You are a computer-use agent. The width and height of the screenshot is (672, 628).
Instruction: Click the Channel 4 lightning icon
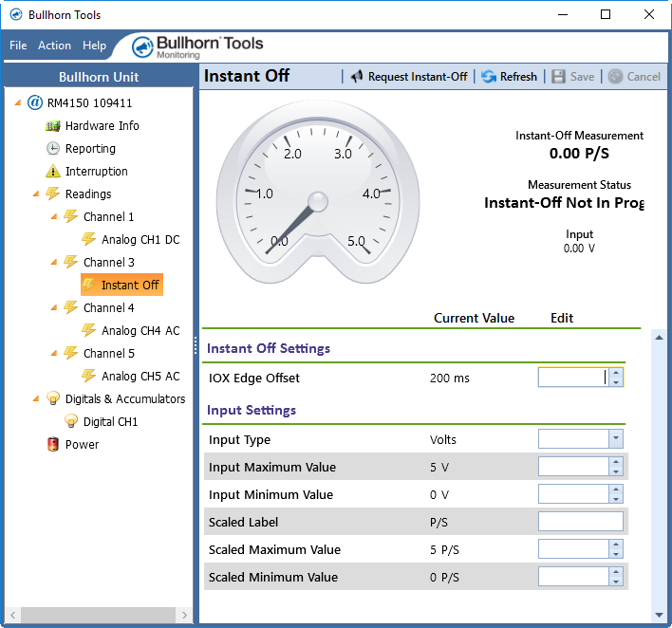pos(71,307)
